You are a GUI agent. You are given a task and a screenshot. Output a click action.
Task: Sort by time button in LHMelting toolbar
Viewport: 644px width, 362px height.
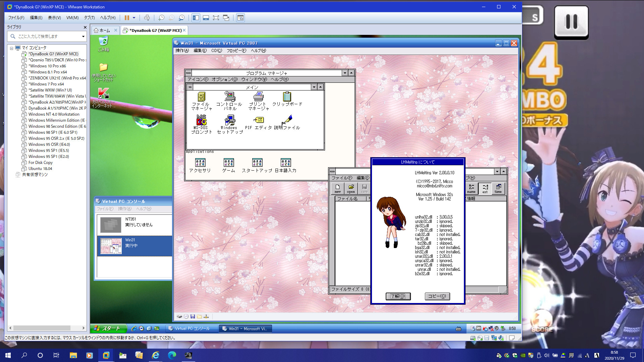coord(498,188)
